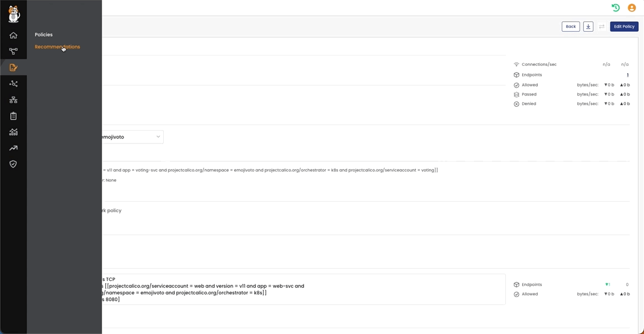Open the trending arrow sidebar icon

pyautogui.click(x=13, y=148)
